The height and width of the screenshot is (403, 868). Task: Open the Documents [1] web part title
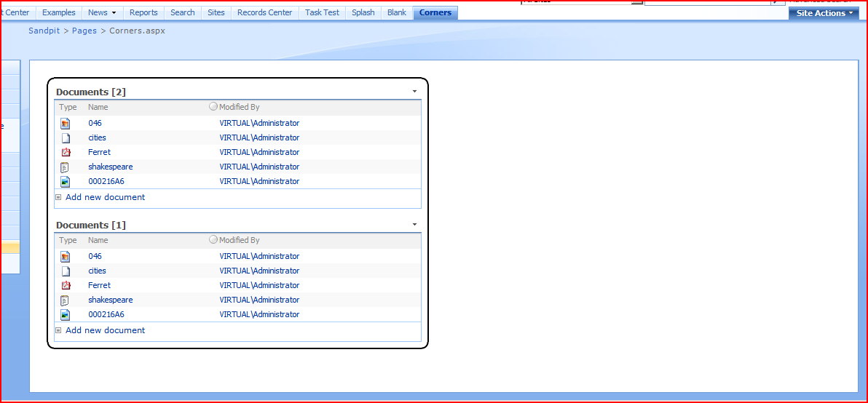coord(90,226)
